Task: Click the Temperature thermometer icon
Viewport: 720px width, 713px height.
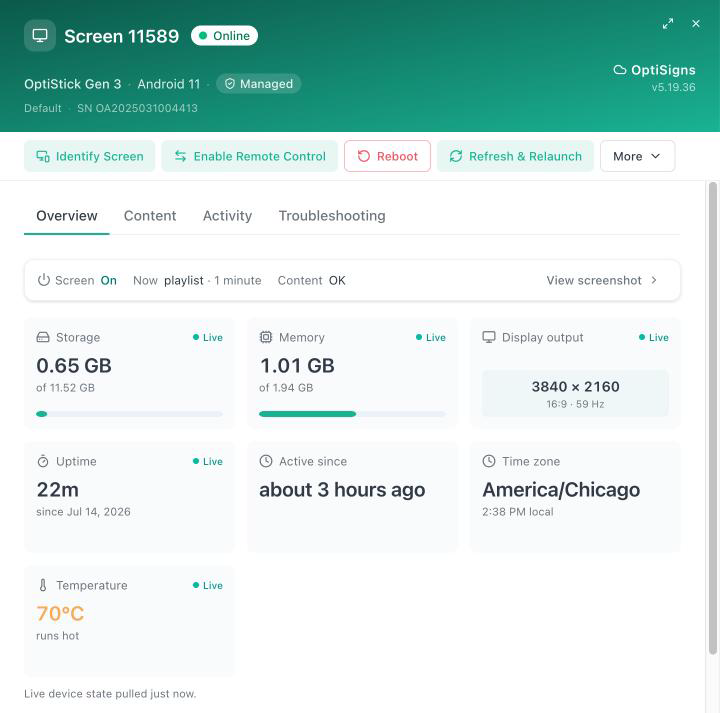Action: [x=43, y=585]
